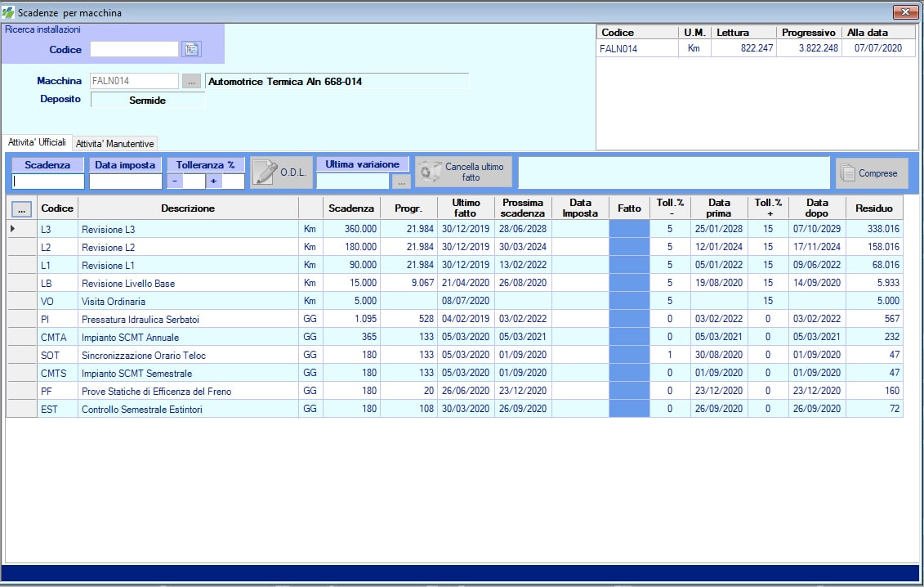This screenshot has width=924, height=587.
Task: Focus the Codice search input field
Action: (x=134, y=49)
